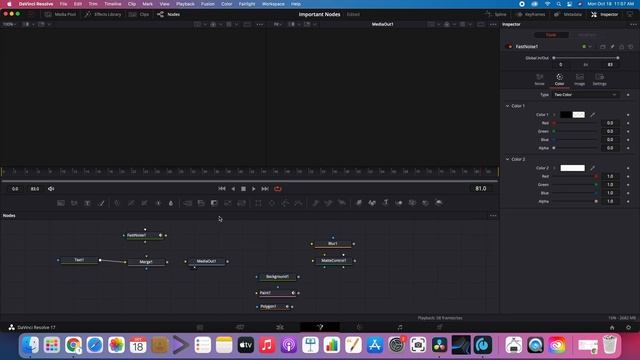Switch to the Settings tab in Inspector
The image size is (640, 360).
click(600, 79)
